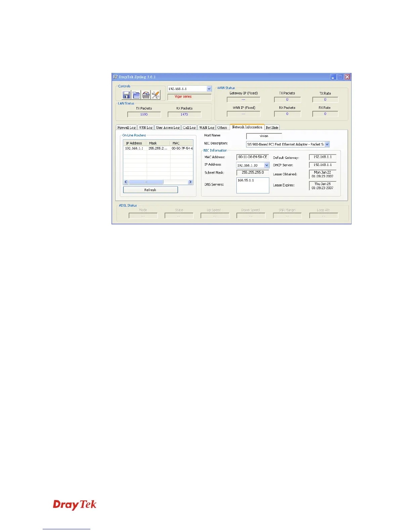Click the mail tray icon in Controls

pos(146,95)
